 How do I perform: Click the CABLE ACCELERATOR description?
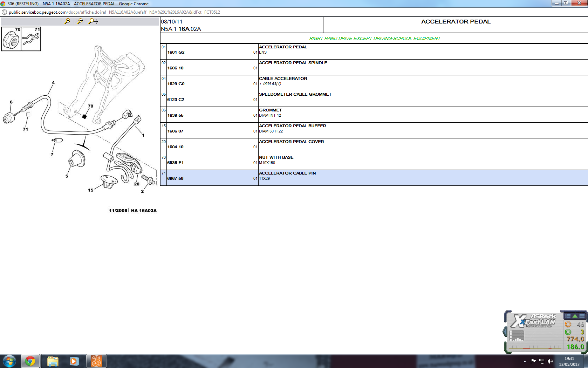click(x=283, y=79)
